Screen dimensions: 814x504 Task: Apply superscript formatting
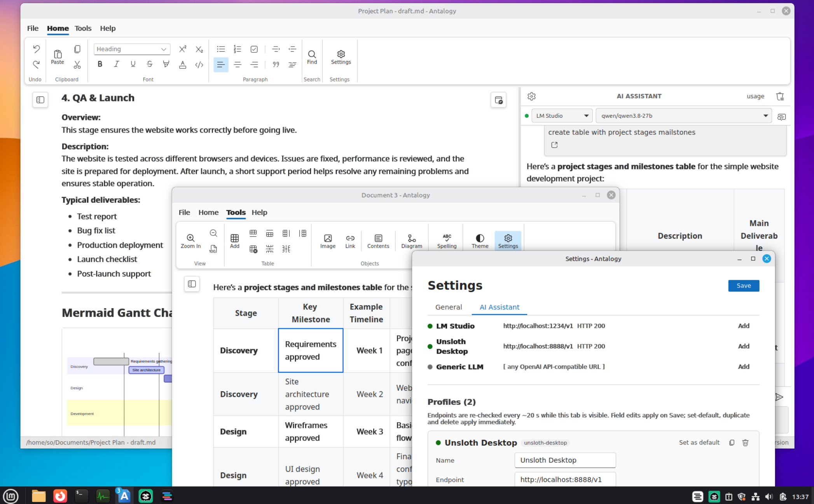click(x=182, y=49)
